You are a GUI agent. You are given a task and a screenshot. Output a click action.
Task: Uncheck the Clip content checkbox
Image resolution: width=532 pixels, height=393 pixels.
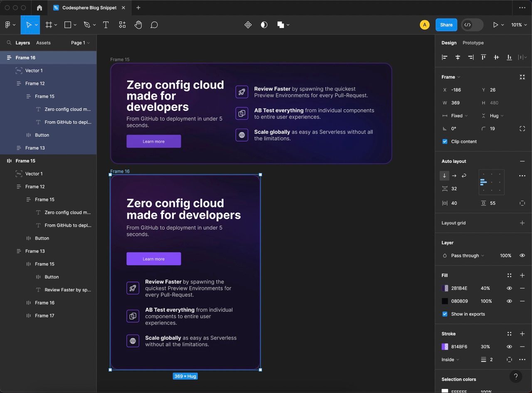pos(445,142)
